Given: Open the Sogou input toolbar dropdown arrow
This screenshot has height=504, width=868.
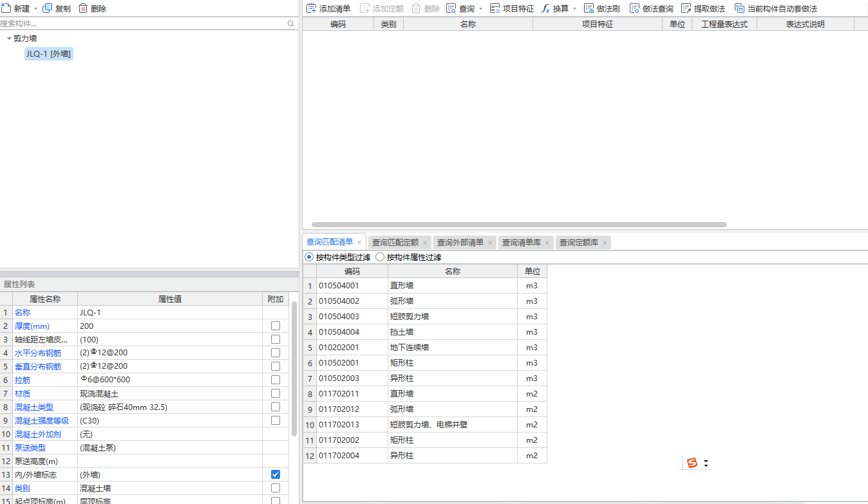Looking at the screenshot, I should [706, 463].
